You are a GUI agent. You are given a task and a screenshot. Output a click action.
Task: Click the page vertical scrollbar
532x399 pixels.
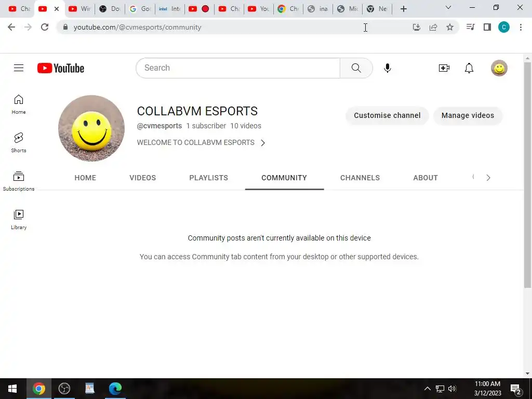(x=528, y=175)
